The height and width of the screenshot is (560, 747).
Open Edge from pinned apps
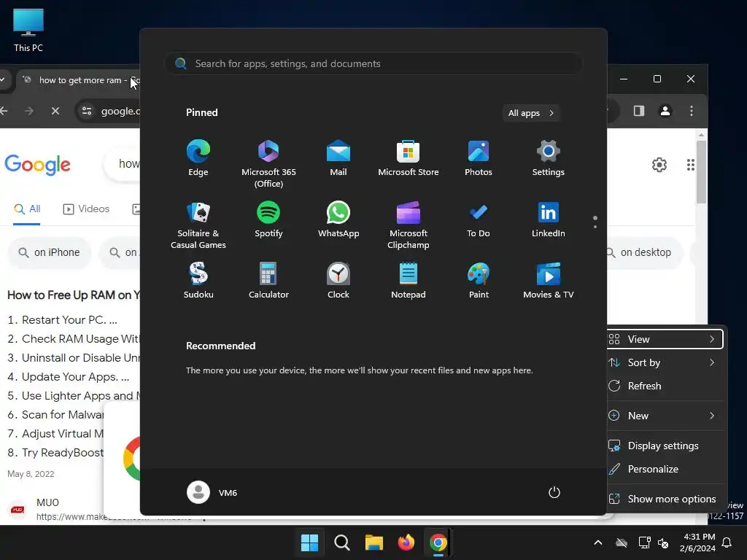[198, 158]
